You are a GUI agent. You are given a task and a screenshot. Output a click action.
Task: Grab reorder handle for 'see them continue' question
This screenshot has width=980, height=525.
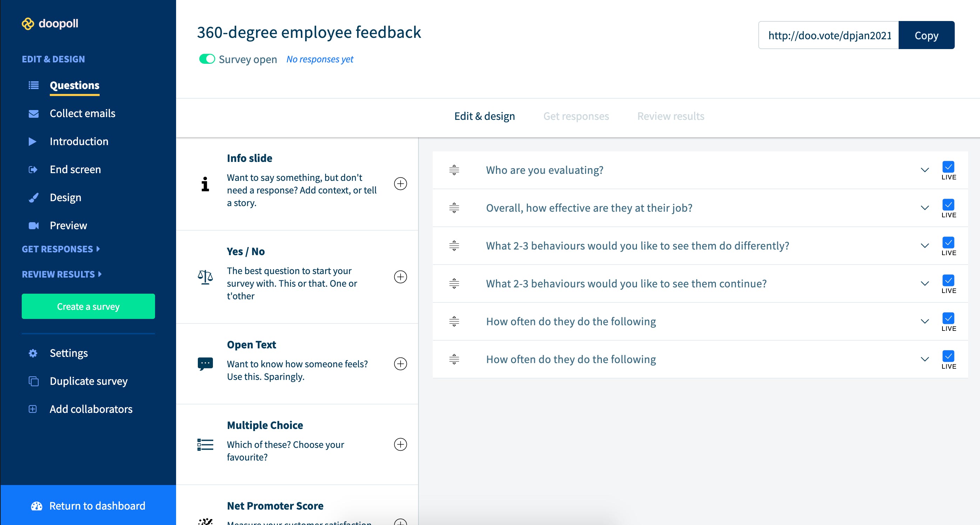click(454, 284)
